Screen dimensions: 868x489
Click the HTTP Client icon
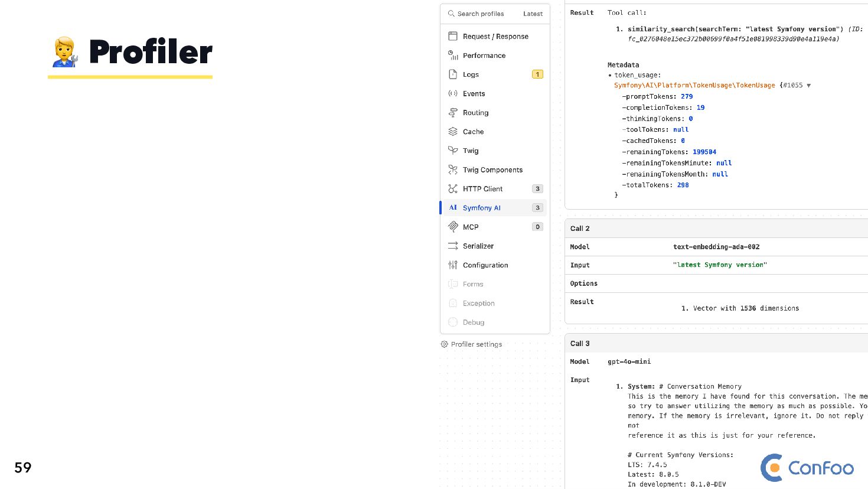pyautogui.click(x=453, y=189)
